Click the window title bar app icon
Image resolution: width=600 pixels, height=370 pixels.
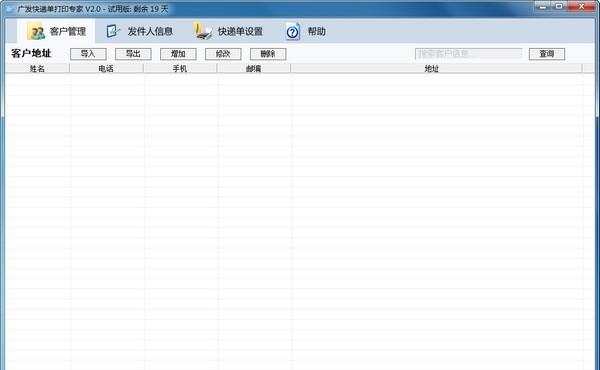(10, 8)
